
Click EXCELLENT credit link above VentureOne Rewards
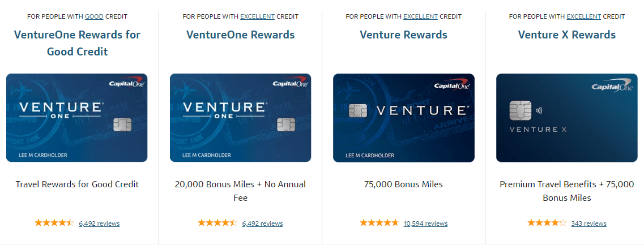(257, 16)
